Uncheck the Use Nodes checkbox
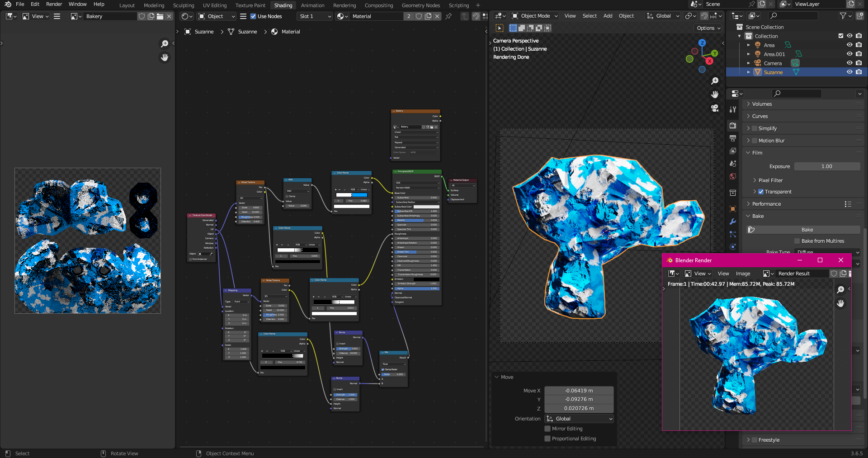Screen dimensions: 868x458 253,16
